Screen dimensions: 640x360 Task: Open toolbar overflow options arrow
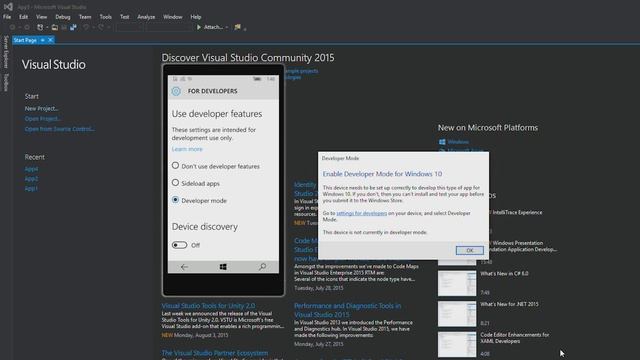pos(245,28)
